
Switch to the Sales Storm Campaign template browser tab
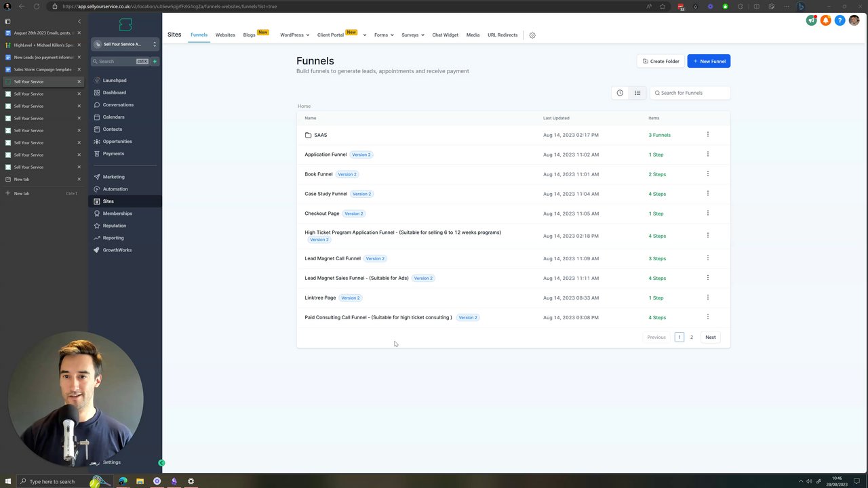[x=43, y=69]
